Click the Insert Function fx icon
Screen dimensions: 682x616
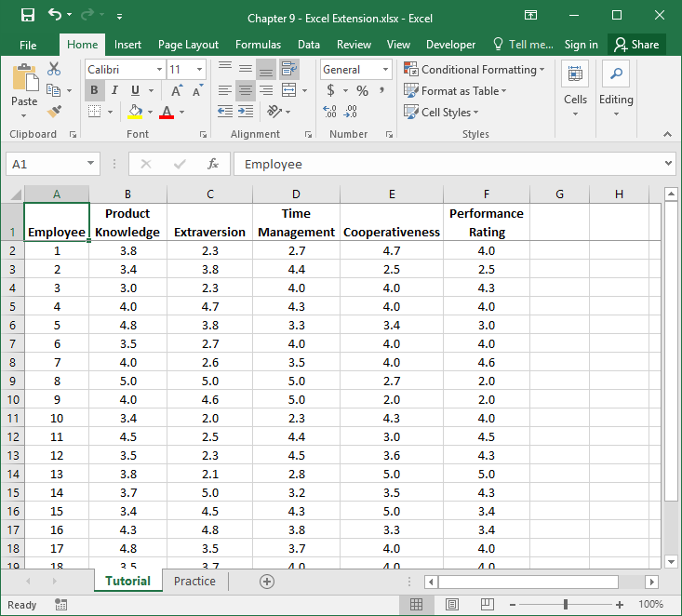pos(212,164)
